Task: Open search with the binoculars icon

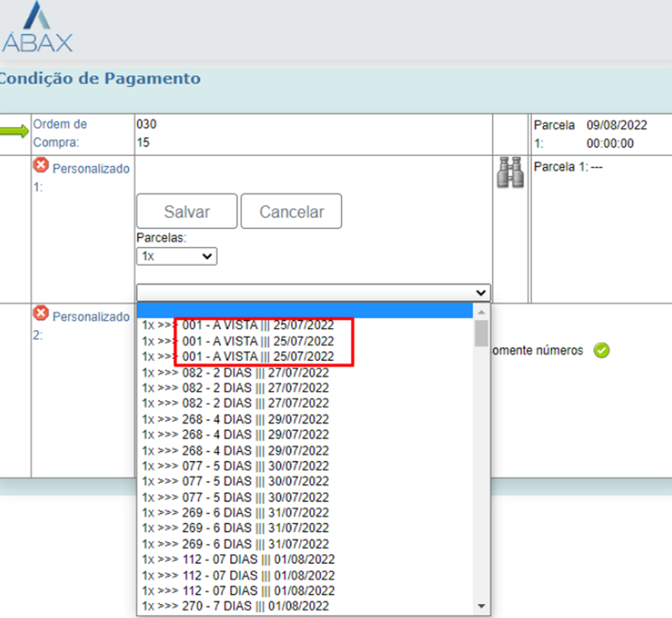Action: (510, 173)
